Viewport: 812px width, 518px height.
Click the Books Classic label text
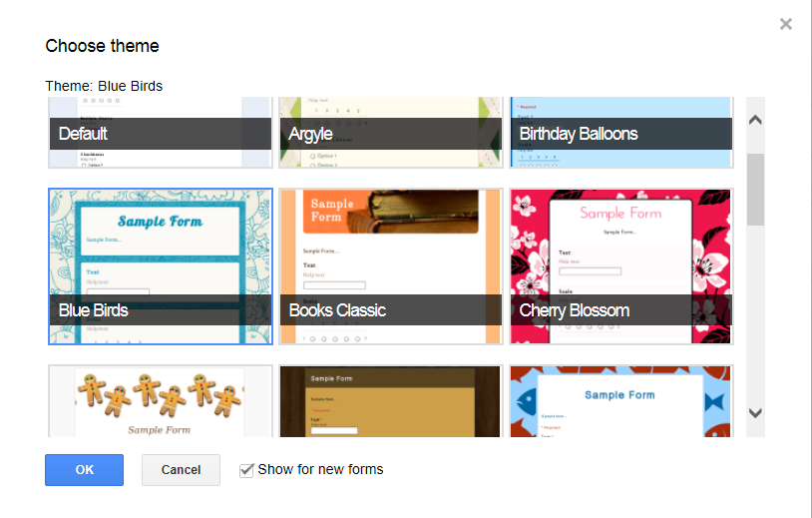tap(337, 310)
